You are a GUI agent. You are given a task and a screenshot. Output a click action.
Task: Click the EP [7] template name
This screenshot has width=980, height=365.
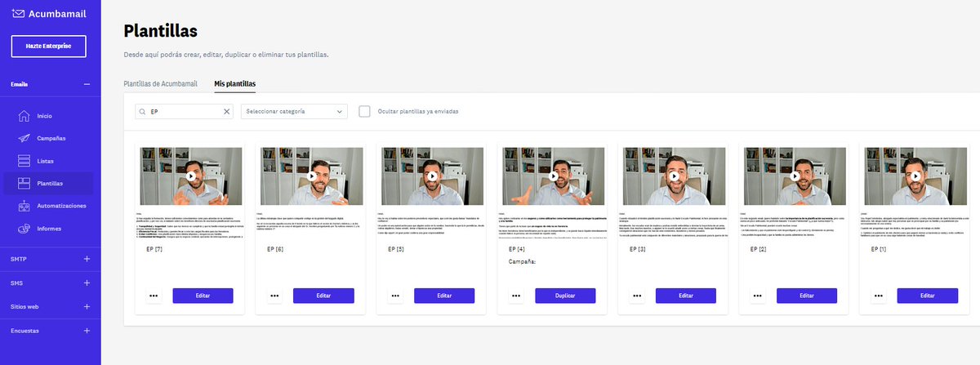(155, 248)
